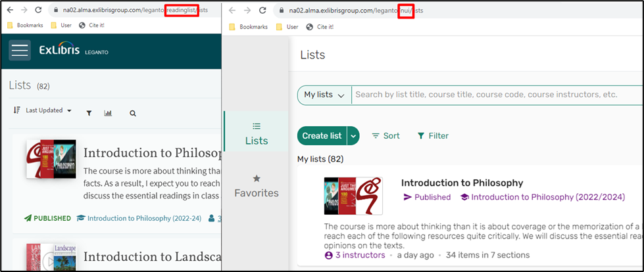Screen dimensions: 644x272
Task: Click the bar chart analytics icon
Action: click(108, 113)
